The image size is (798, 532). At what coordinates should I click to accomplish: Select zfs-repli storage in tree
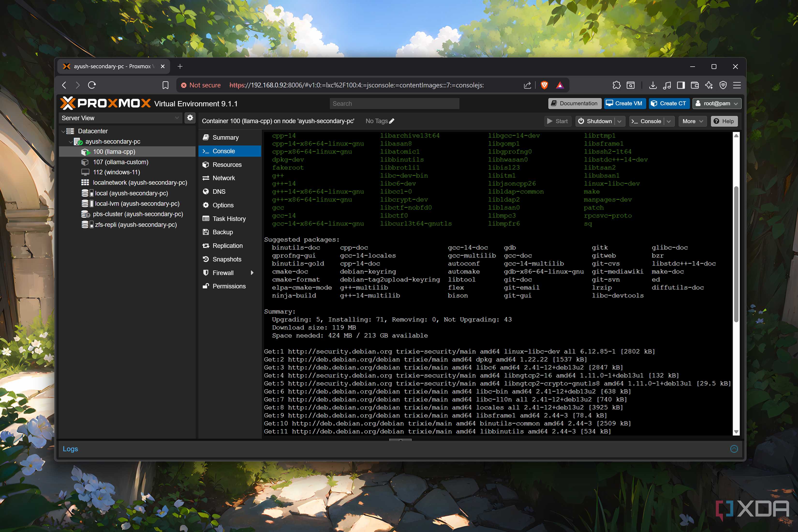click(127, 225)
